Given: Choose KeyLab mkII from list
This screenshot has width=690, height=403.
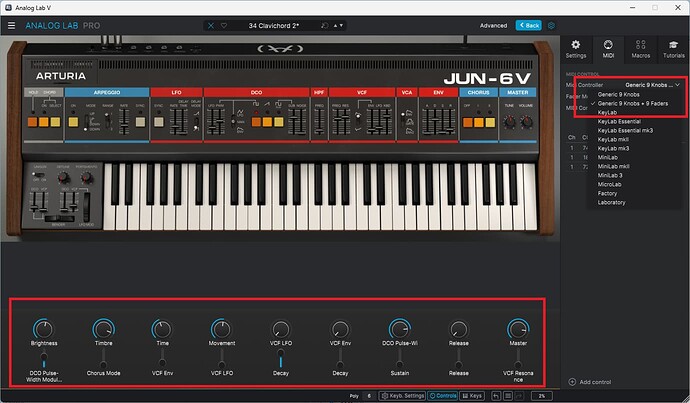Looking at the screenshot, I should [x=613, y=139].
